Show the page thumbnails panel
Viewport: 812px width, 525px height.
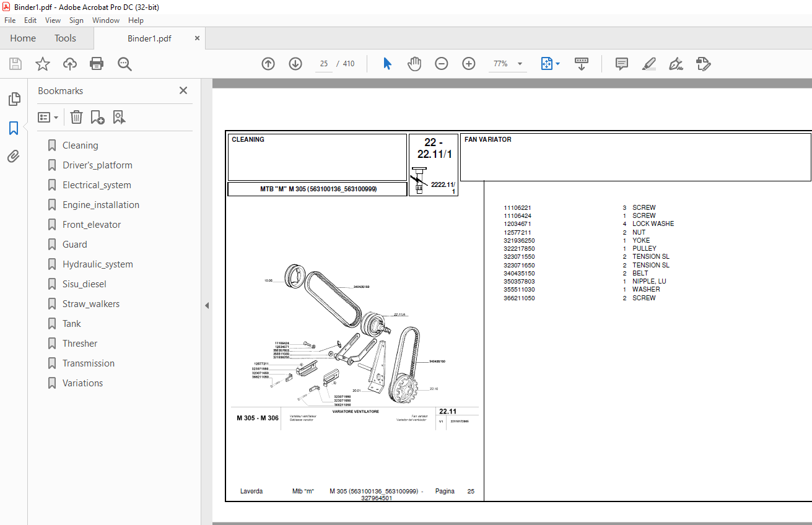pos(14,99)
